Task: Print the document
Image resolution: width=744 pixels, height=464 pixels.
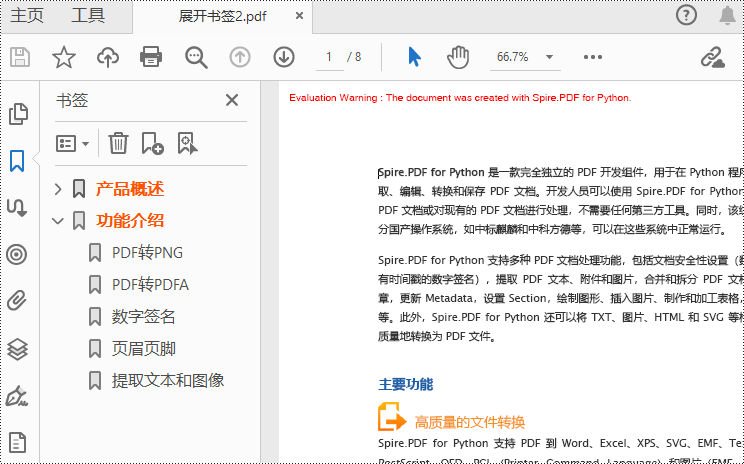Action: click(x=151, y=57)
